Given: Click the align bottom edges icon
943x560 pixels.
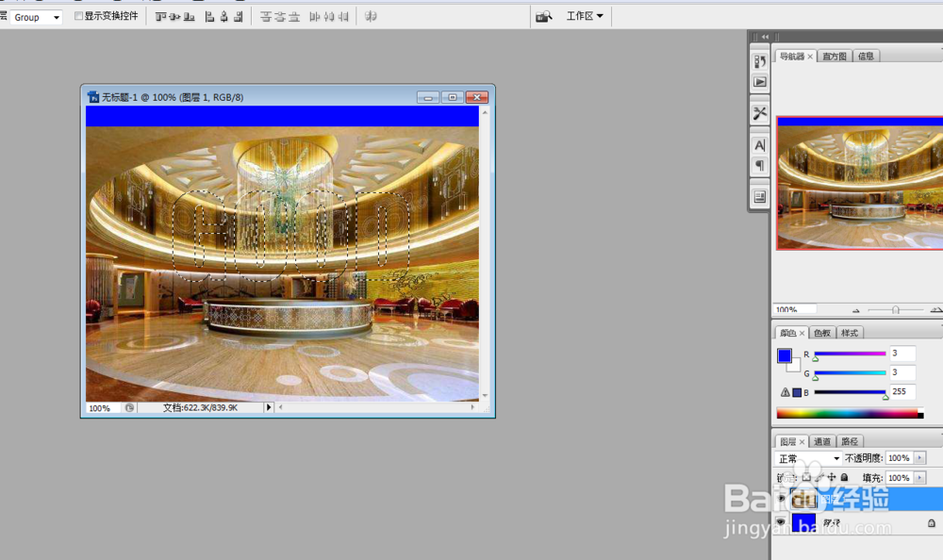Looking at the screenshot, I should coord(190,17).
